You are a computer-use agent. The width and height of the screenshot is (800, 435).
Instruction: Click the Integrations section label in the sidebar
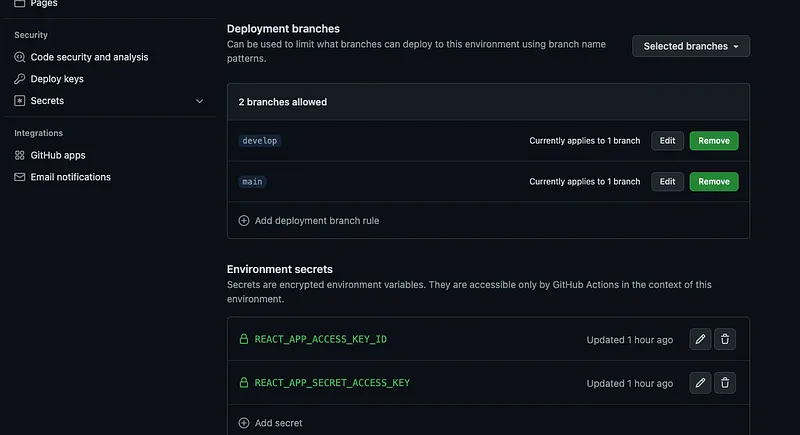pos(38,133)
